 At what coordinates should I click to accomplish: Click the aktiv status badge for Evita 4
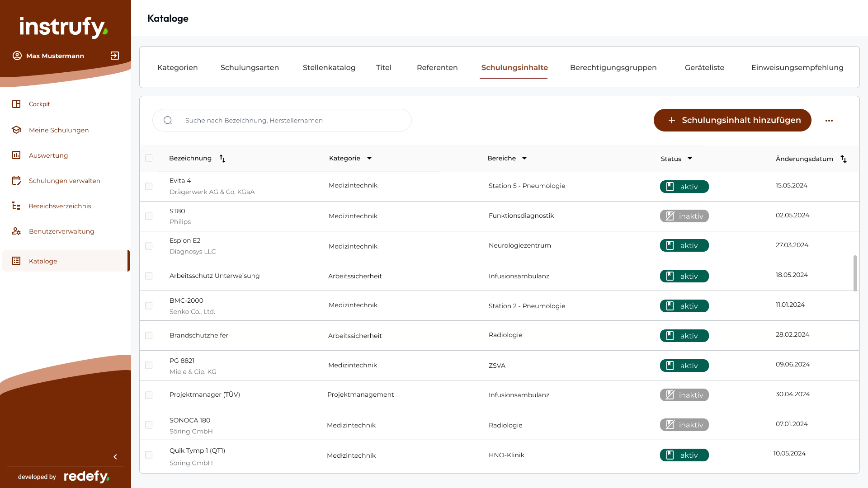[x=684, y=187]
